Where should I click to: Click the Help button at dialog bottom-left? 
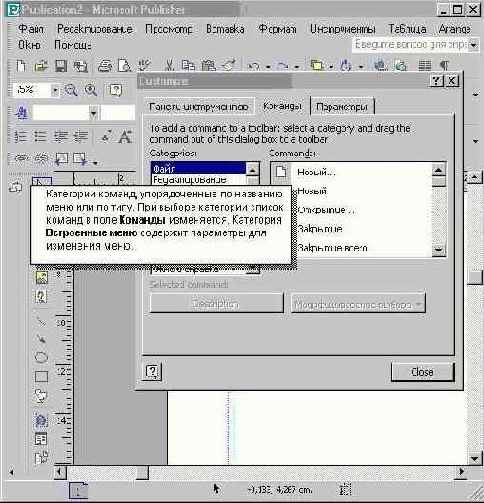[153, 371]
